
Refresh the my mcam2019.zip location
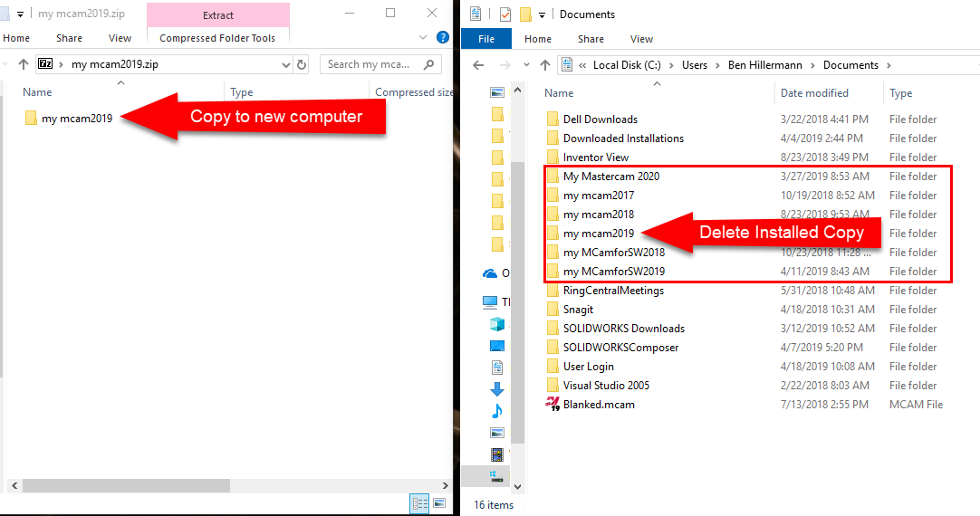pos(302,64)
